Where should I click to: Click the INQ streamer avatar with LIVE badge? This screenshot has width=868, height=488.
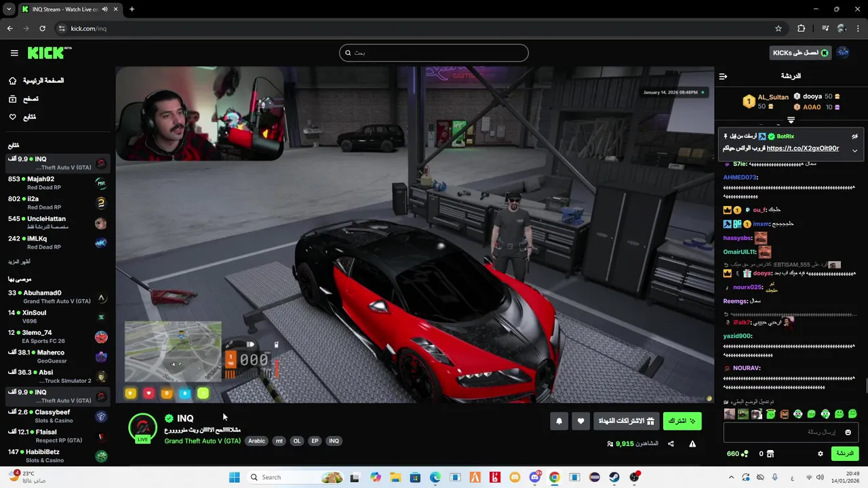142,428
